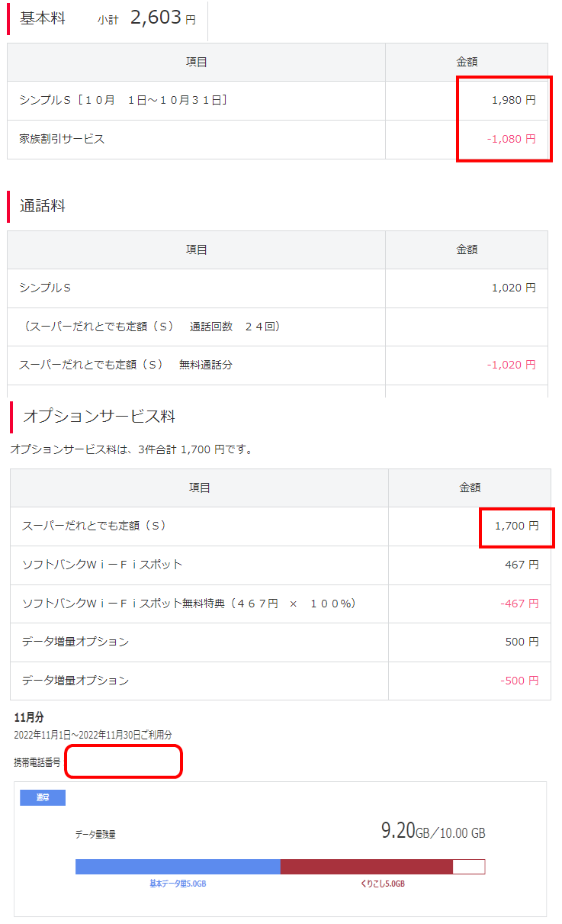Click the 小計 2,603 円 subtotal
Screen dimensions: 562x924
point(146,19)
